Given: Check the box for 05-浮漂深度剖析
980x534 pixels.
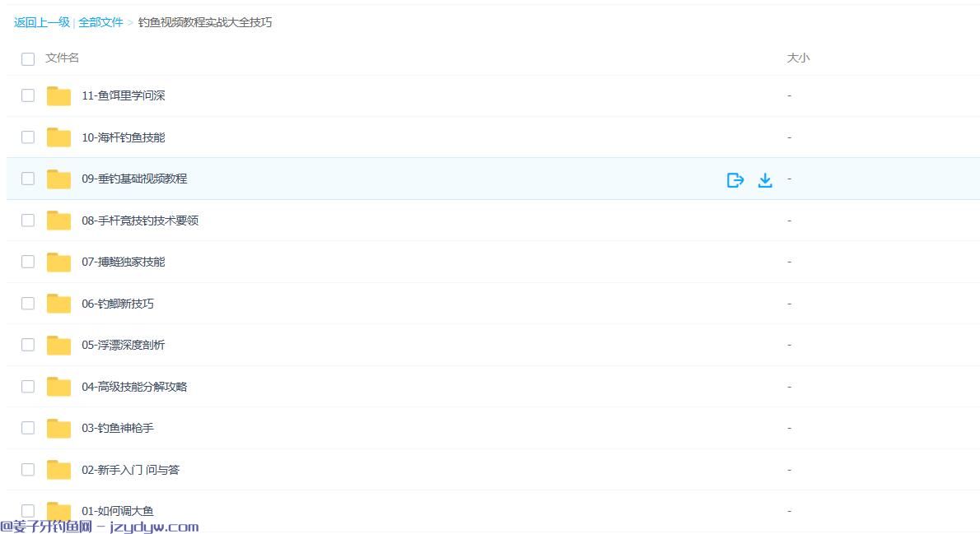Looking at the screenshot, I should pos(27,345).
